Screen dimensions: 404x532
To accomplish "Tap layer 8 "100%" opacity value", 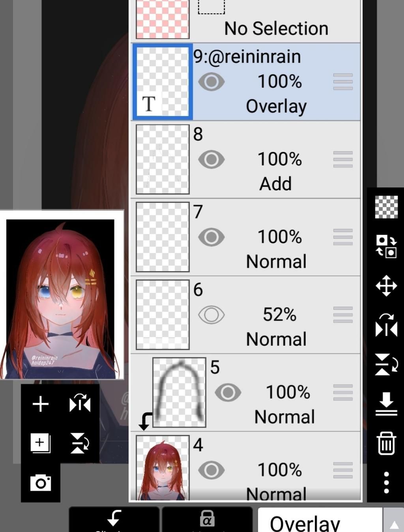I will point(280,159).
